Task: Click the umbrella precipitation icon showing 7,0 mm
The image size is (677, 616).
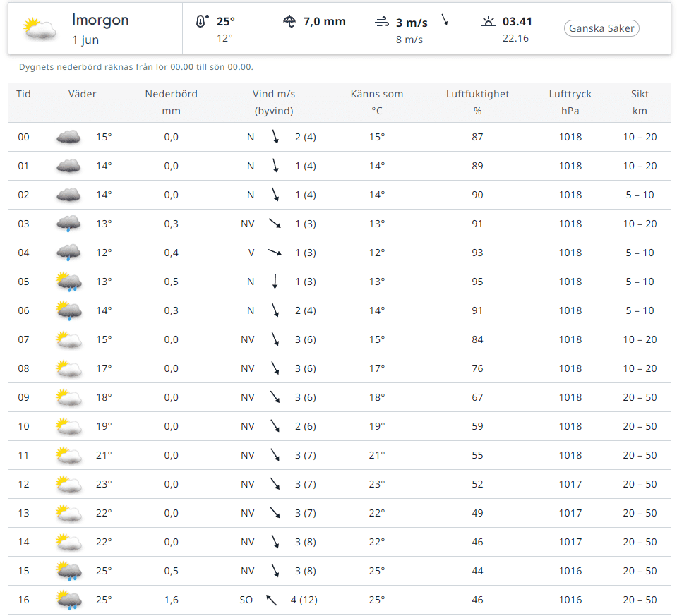Action: [x=289, y=22]
